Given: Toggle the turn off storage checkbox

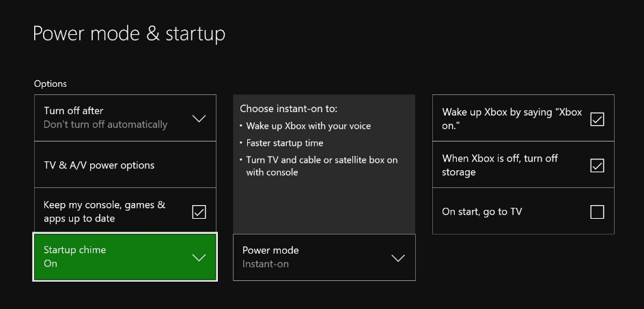Looking at the screenshot, I should (597, 165).
